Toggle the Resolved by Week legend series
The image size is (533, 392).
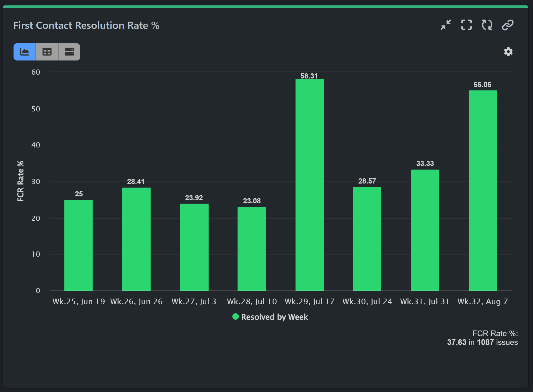point(270,317)
